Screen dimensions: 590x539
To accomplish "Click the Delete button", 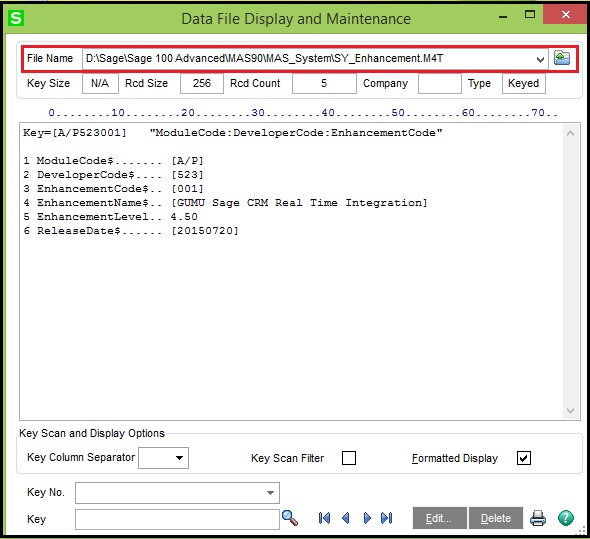I will [496, 518].
